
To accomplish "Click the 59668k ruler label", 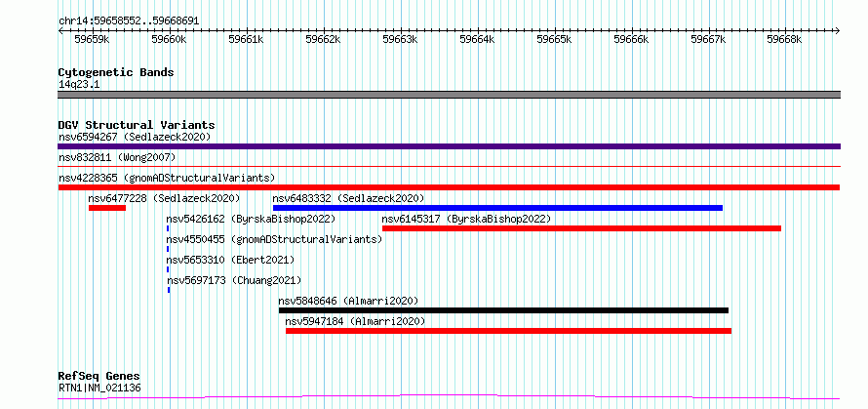I will 784,39.
